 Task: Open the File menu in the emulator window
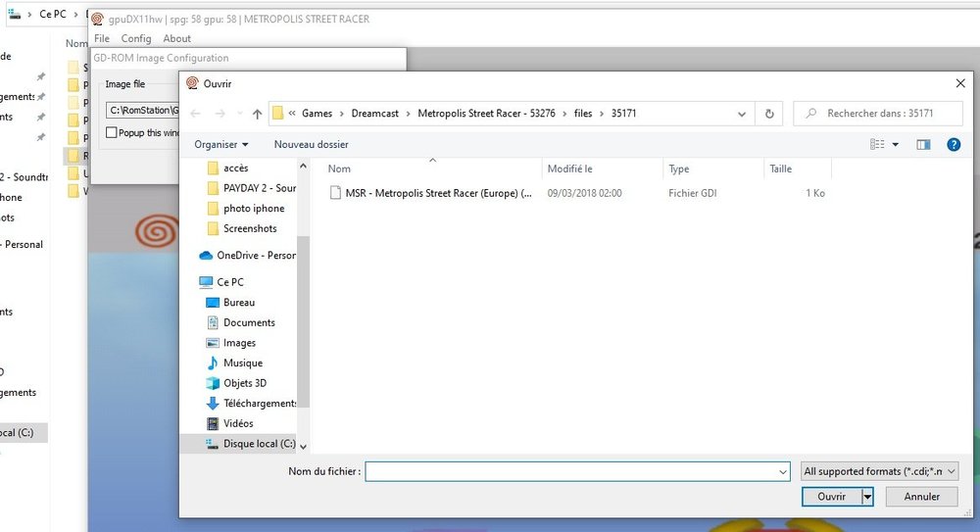pos(102,39)
